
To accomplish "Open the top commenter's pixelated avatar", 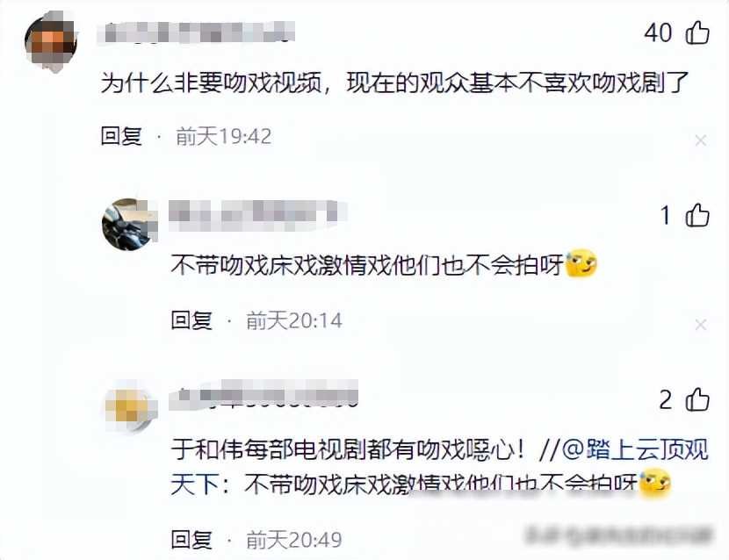I will coord(51,41).
